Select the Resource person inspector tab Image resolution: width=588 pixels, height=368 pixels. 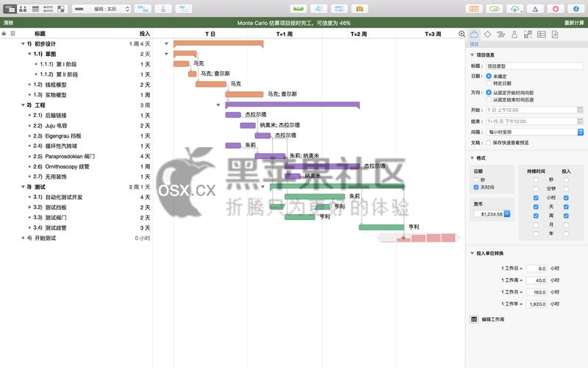(x=514, y=35)
